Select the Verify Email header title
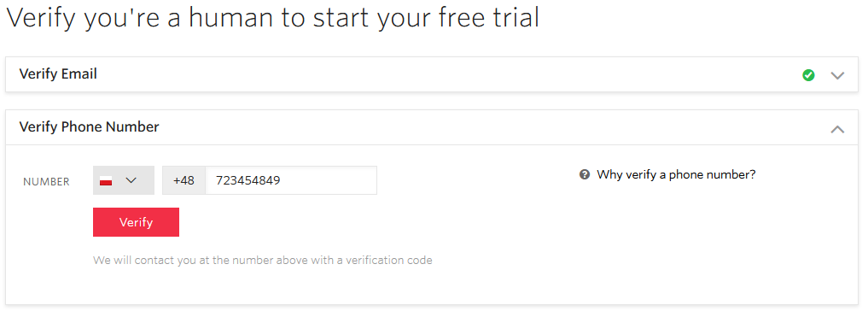This screenshot has width=868, height=317. click(58, 73)
